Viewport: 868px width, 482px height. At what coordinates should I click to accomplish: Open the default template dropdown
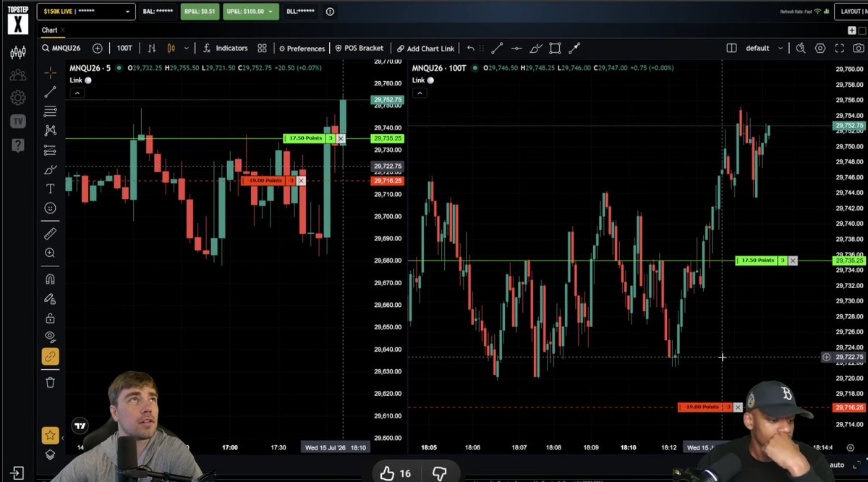click(765, 48)
